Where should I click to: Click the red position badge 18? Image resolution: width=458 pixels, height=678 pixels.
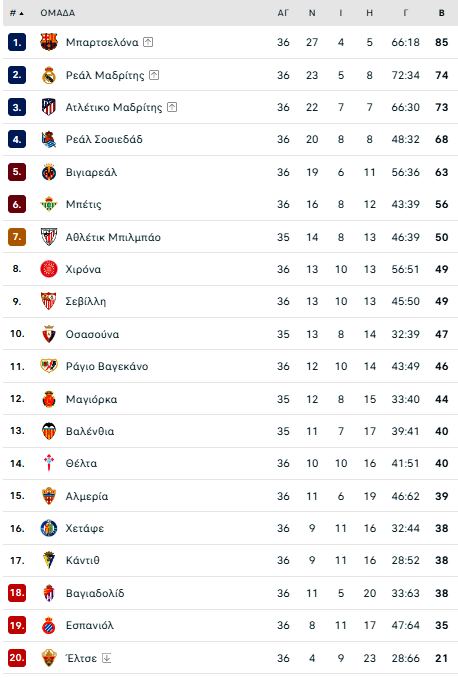[x=17, y=593]
